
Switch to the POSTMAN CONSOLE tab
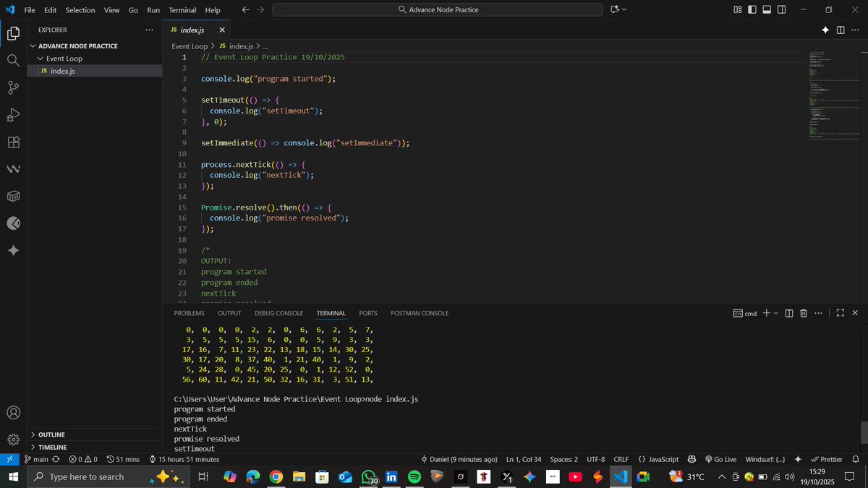pos(420,313)
